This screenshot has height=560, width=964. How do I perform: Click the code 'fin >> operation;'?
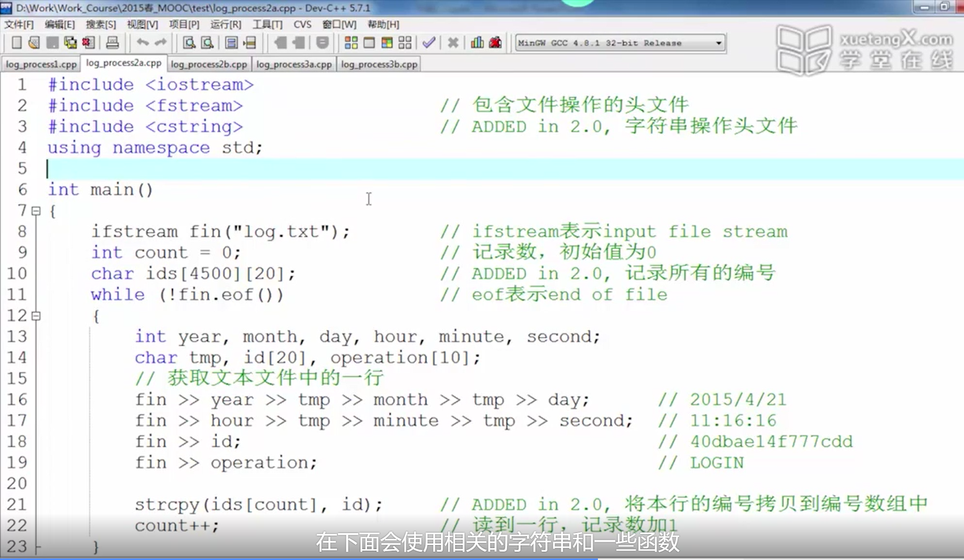pos(226,463)
